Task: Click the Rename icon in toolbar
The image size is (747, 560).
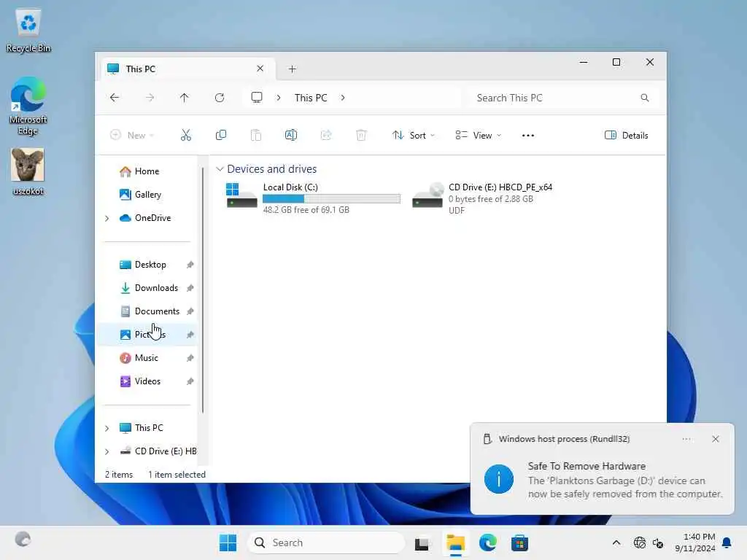Action: (290, 135)
